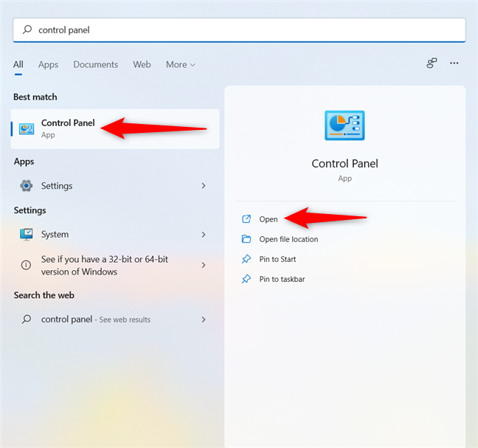Image resolution: width=478 pixels, height=448 pixels.
Task: Click the search magnifier icon in search box
Action: click(x=27, y=30)
